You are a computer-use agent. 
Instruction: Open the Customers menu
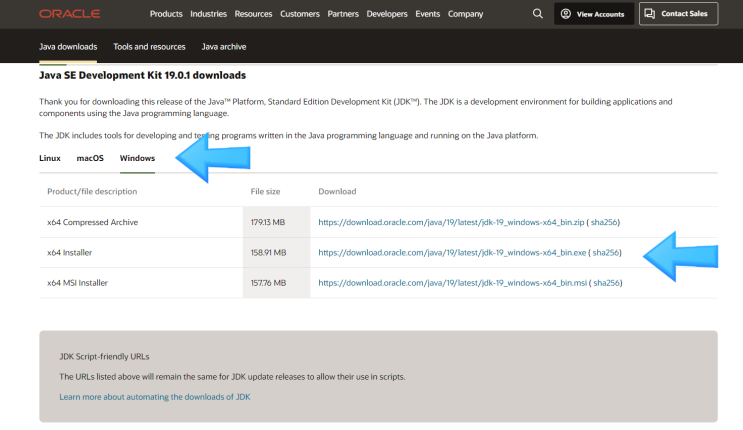point(299,14)
